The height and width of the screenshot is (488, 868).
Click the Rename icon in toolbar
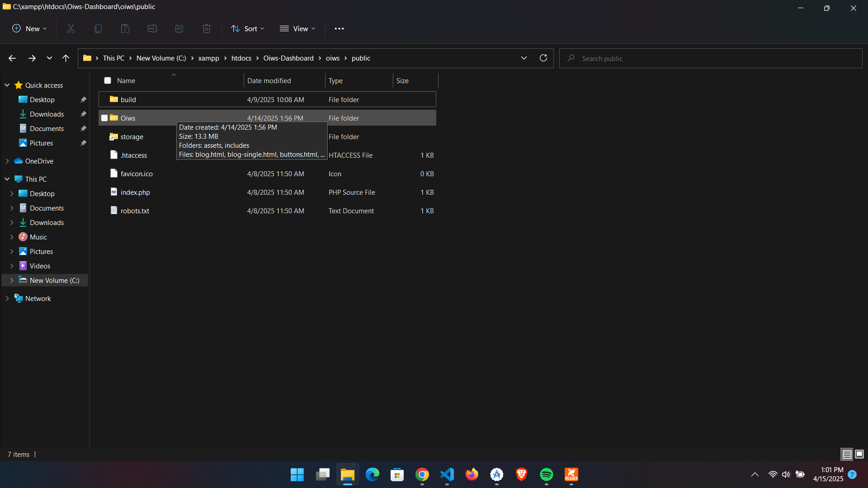point(152,28)
